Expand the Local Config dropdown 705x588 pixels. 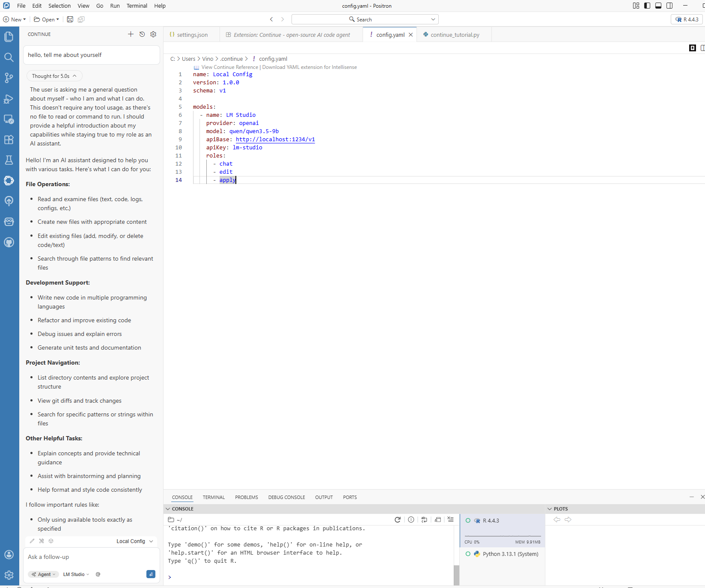tap(134, 541)
